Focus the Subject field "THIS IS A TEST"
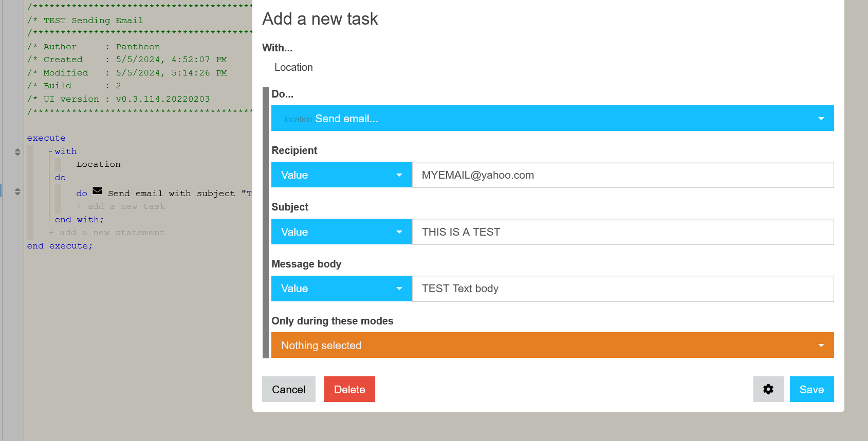 tap(622, 232)
